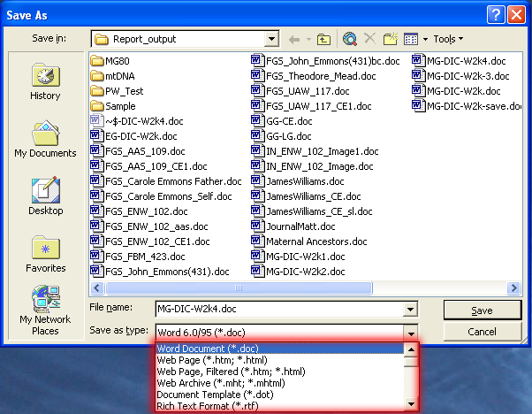Choose Document Template (*.dot) type
532x414 pixels.
(x=280, y=395)
